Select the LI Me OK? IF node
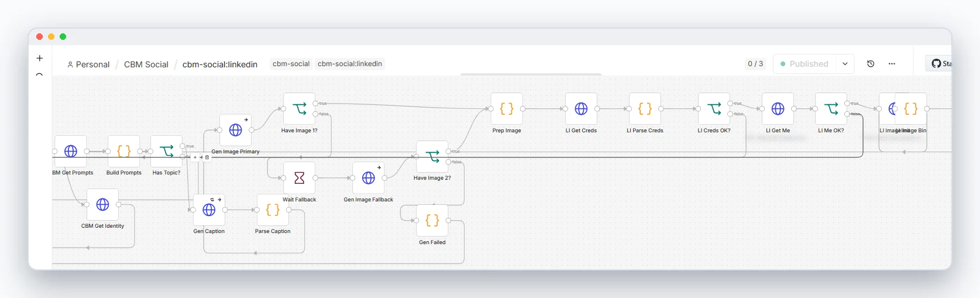The image size is (980, 298). (831, 109)
